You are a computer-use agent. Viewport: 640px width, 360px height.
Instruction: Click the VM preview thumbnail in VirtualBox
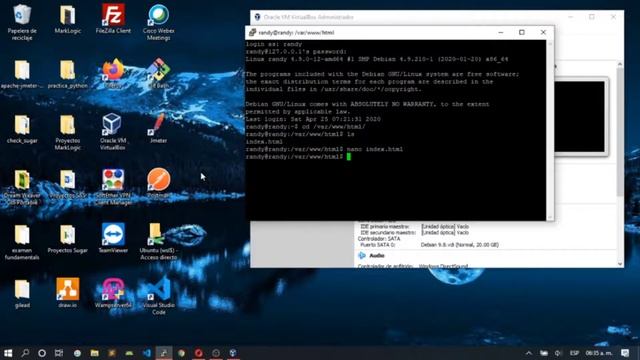580,117
